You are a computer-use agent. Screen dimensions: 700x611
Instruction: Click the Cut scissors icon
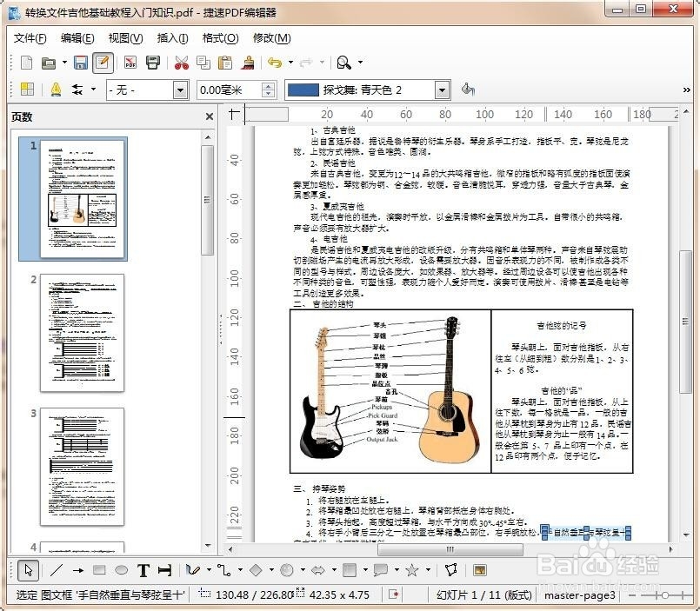click(x=182, y=63)
